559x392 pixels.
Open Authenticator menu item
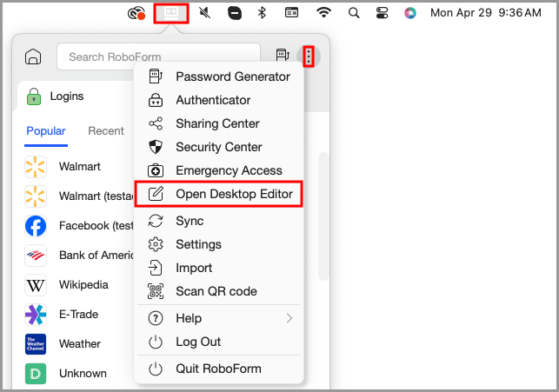[218, 100]
